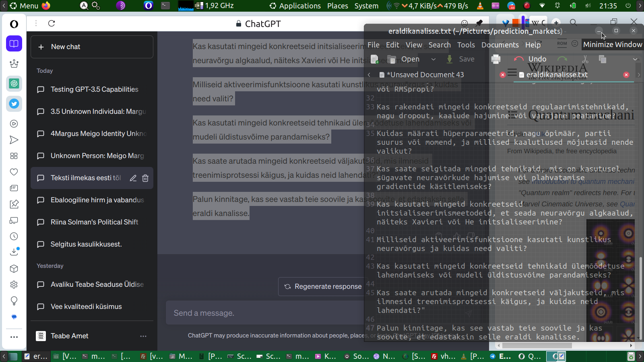Open Ebaloogiline hirm ja vabandus chat
This screenshot has height=362, width=644.
tap(92, 200)
